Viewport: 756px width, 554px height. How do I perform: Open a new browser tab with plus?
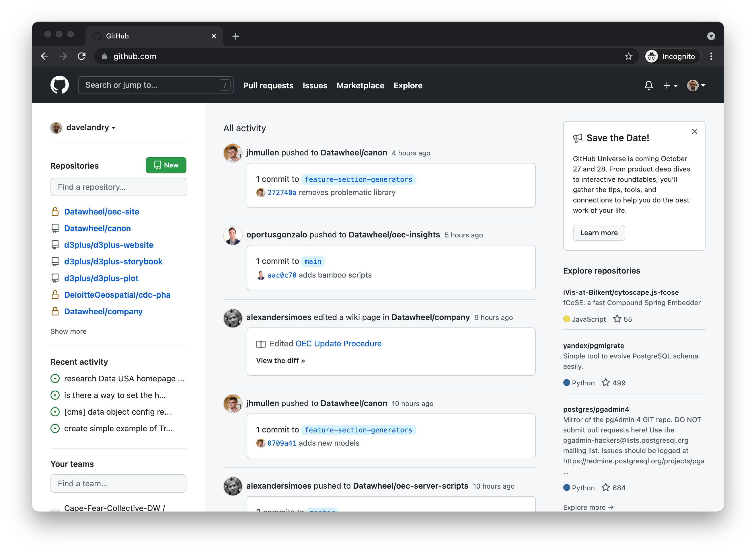236,36
